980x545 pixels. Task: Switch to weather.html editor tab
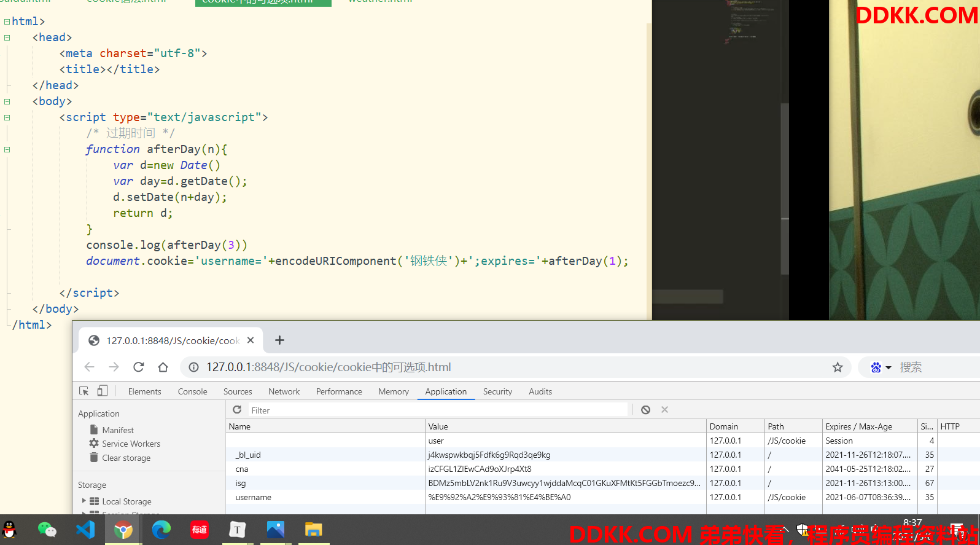[380, 2]
